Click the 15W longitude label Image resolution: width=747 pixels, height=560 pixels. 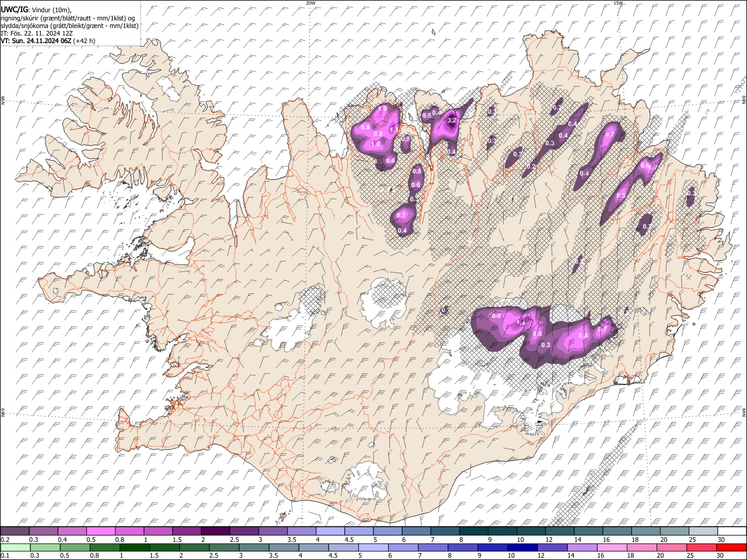coord(618,3)
